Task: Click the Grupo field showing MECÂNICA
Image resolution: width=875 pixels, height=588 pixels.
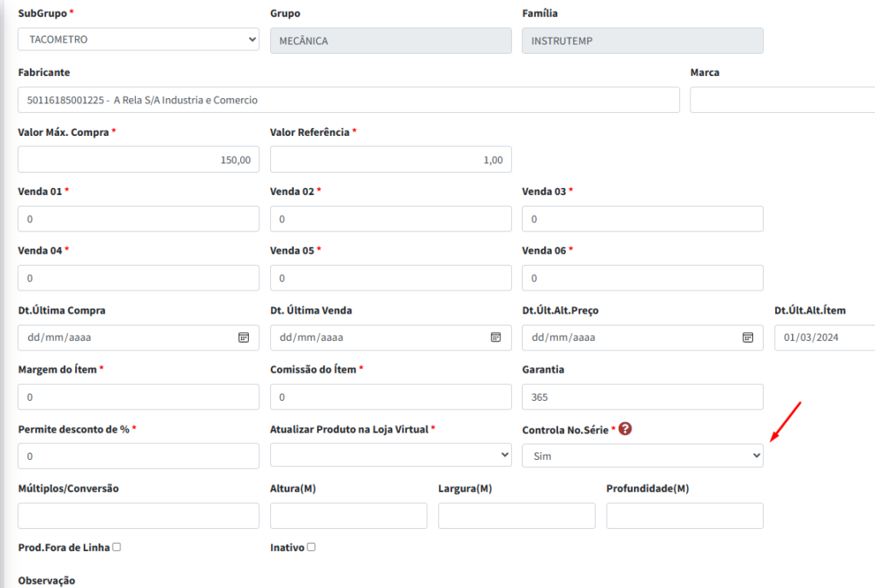Action: click(x=391, y=41)
